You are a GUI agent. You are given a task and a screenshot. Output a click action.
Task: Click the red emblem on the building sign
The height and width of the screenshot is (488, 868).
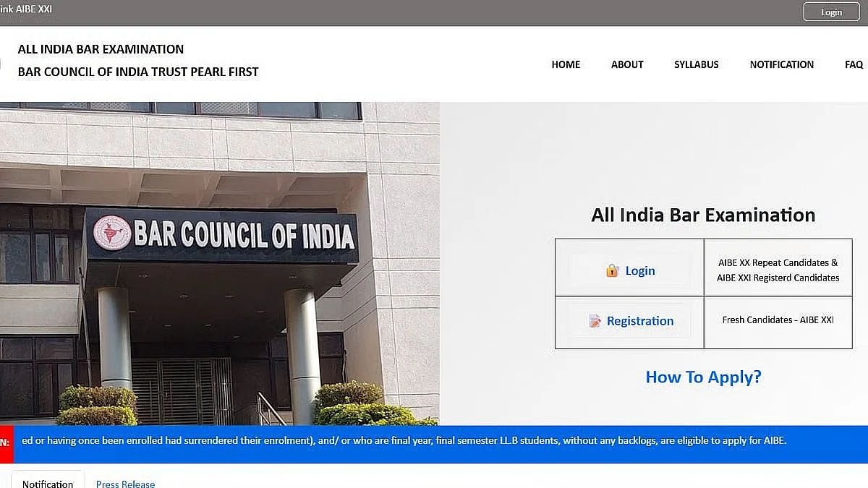112,233
